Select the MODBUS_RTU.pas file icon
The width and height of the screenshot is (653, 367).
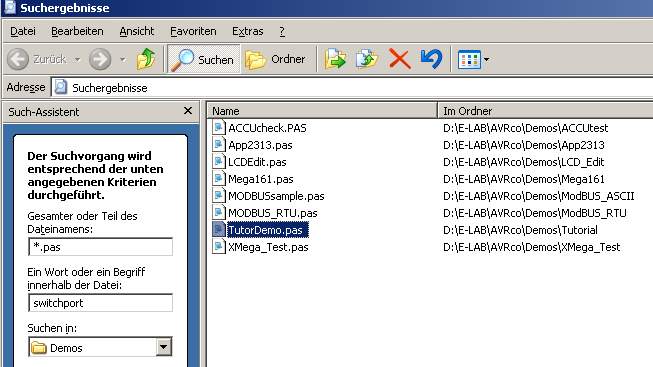point(218,213)
